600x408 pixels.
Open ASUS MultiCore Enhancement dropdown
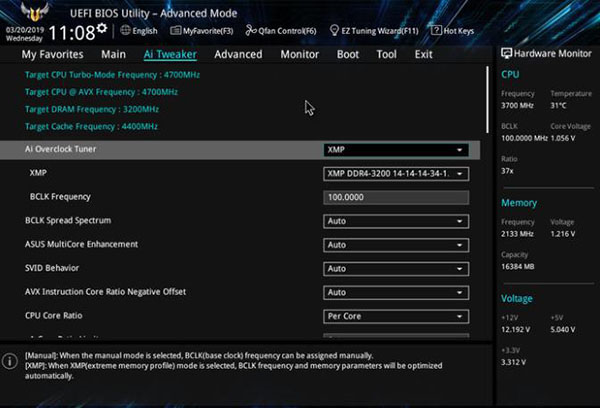[x=396, y=245]
